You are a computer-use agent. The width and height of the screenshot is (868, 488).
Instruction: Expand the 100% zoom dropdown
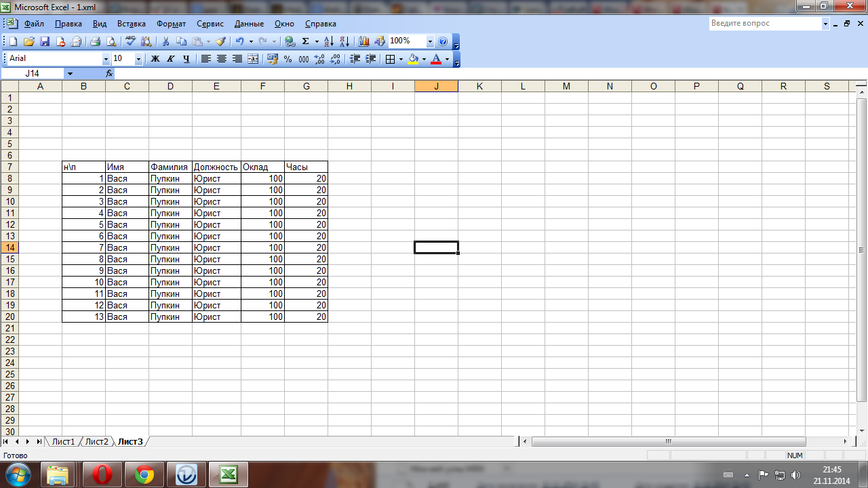coord(430,41)
